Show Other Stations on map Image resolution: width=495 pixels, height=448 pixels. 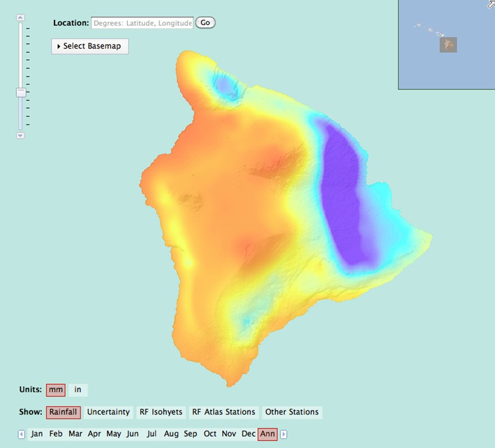pos(291,412)
